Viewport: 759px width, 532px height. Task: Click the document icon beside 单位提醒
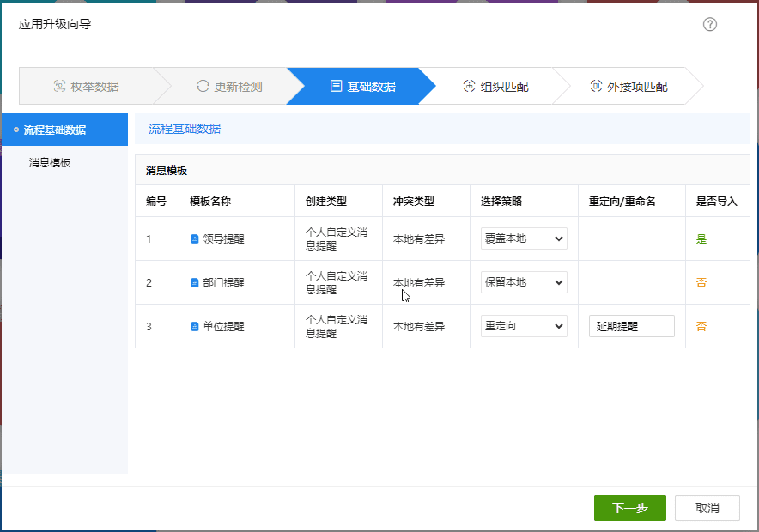pos(195,326)
